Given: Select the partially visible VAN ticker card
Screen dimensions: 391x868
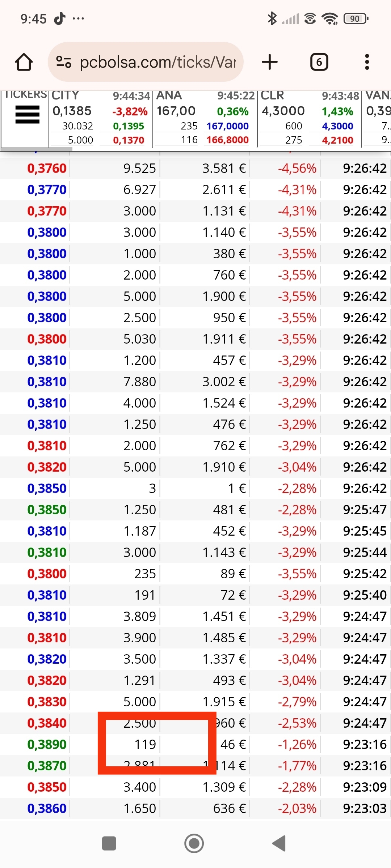Looking at the screenshot, I should tap(377, 118).
